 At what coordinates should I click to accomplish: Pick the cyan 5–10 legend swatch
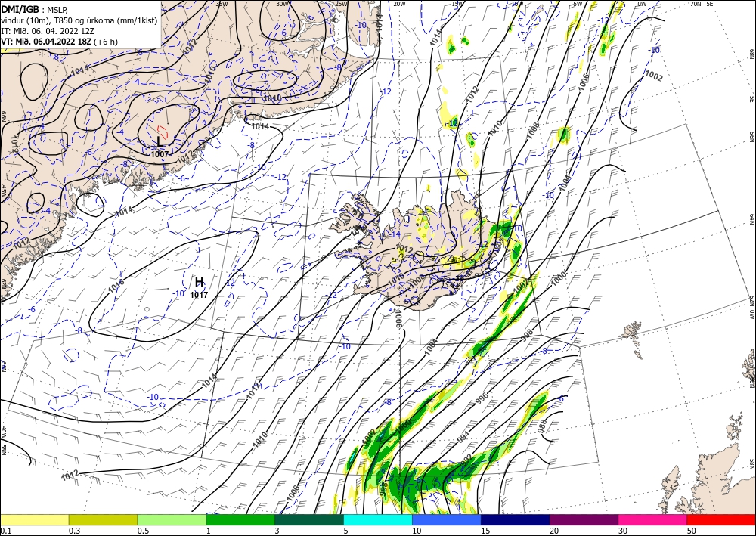point(378,519)
